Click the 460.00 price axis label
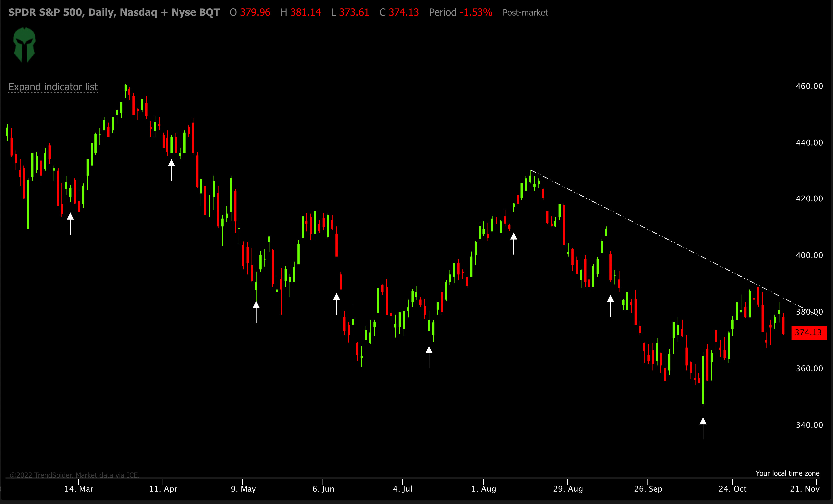The image size is (833, 504). point(809,86)
